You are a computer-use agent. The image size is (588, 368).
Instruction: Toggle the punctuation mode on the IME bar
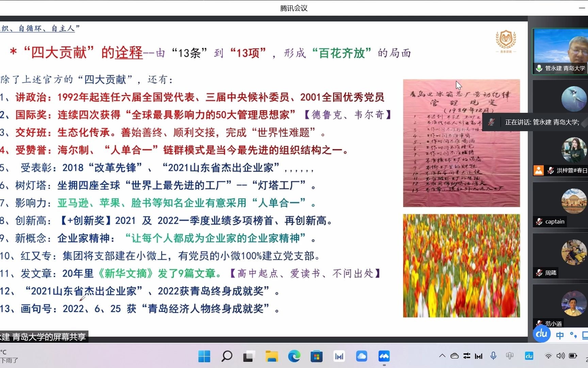[573, 335]
